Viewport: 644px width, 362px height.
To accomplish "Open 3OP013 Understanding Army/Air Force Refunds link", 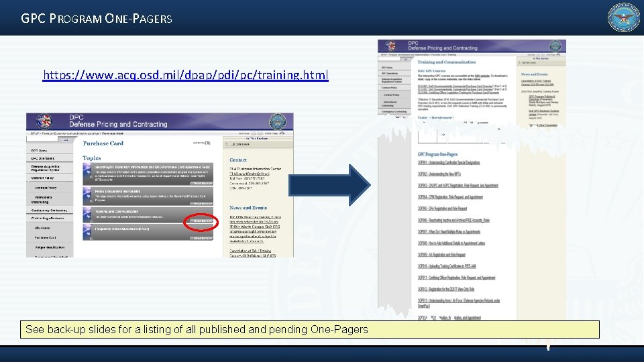I will (459, 303).
